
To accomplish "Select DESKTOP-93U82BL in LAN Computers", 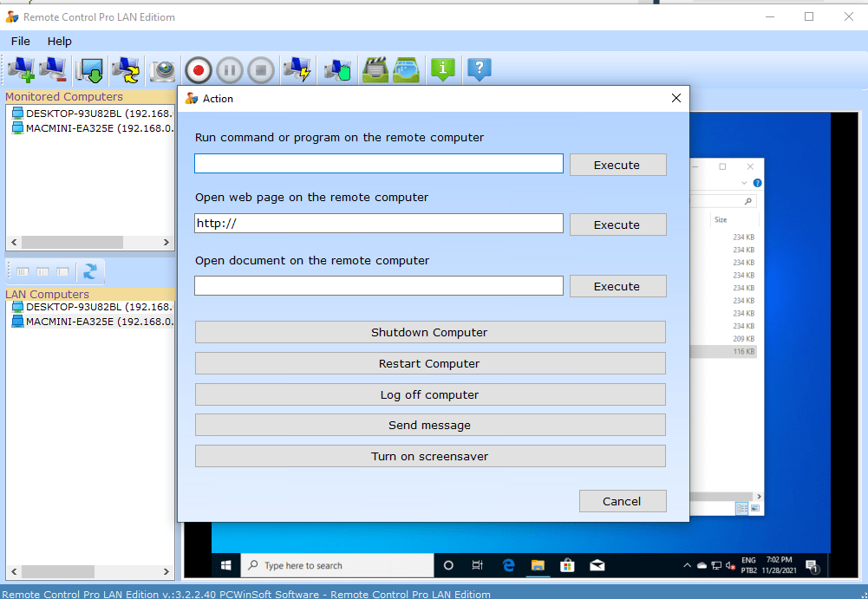I will (x=92, y=307).
